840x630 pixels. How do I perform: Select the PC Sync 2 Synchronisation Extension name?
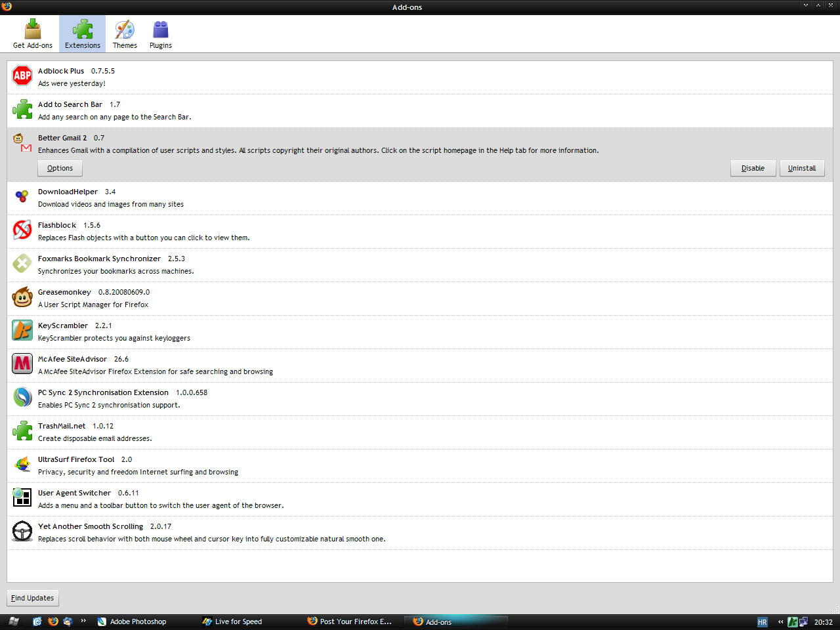coord(103,392)
